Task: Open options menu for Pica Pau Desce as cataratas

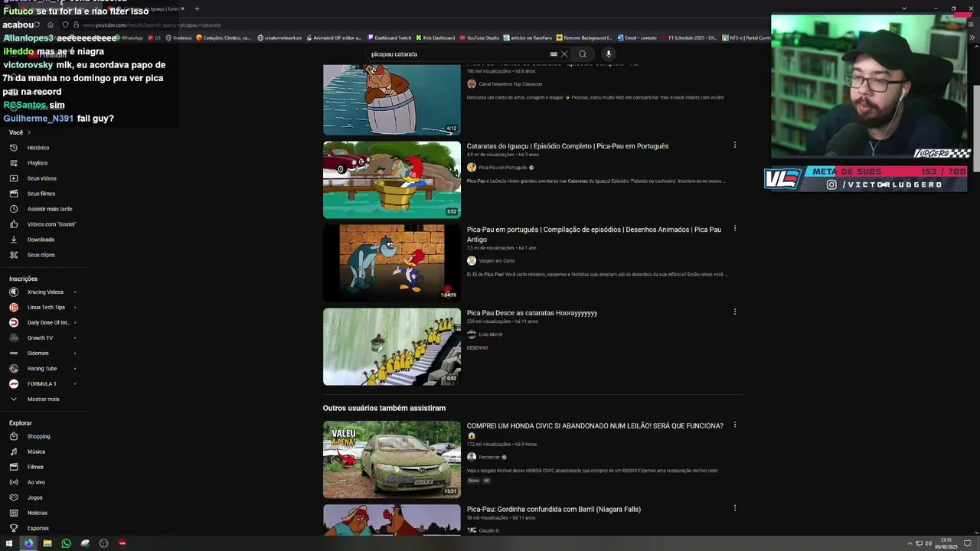Action: [734, 312]
